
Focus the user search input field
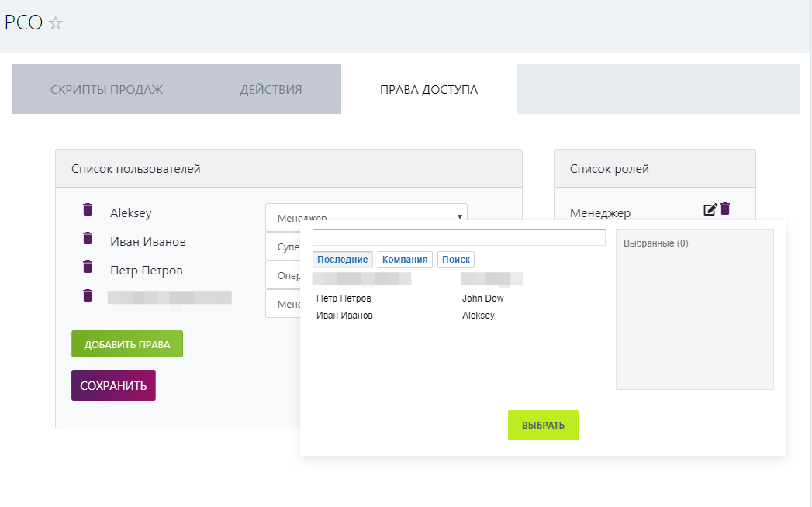(459, 238)
